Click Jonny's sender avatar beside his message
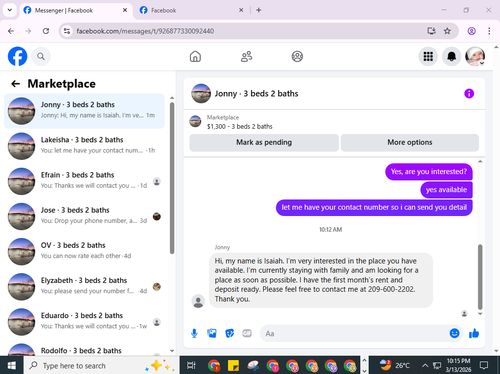This screenshot has height=374, width=500. point(198,301)
